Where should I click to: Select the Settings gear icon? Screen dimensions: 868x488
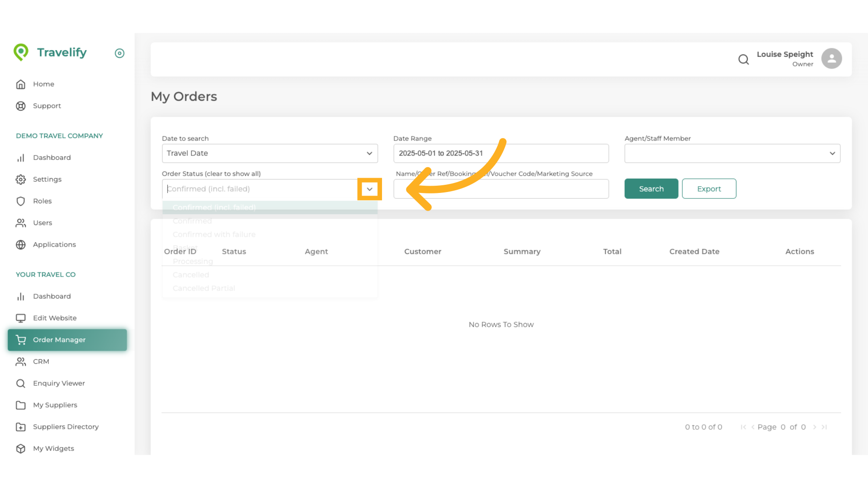(x=21, y=179)
